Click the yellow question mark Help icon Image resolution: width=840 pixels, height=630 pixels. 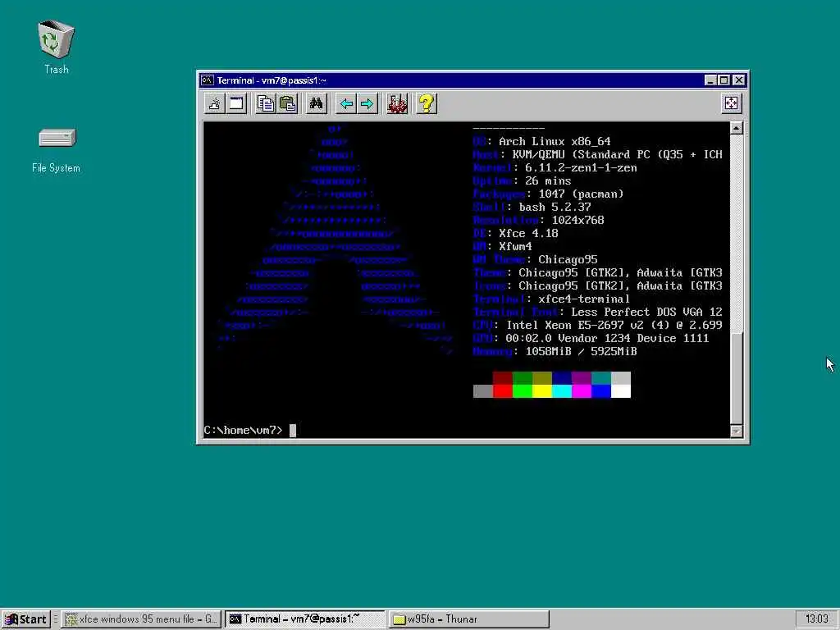[427, 103]
